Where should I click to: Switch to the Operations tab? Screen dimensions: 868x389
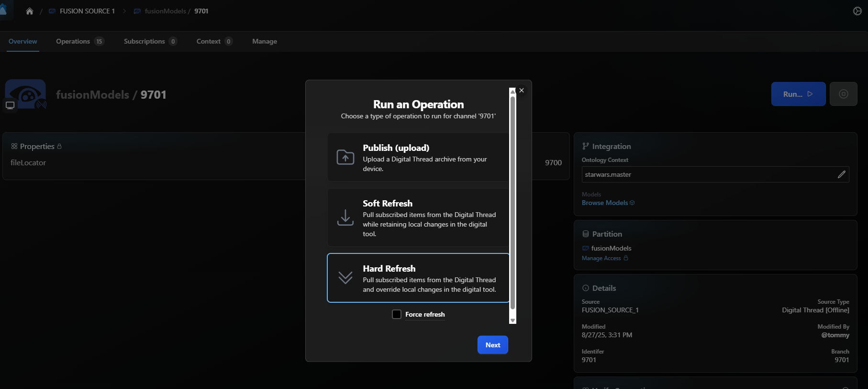click(x=73, y=41)
